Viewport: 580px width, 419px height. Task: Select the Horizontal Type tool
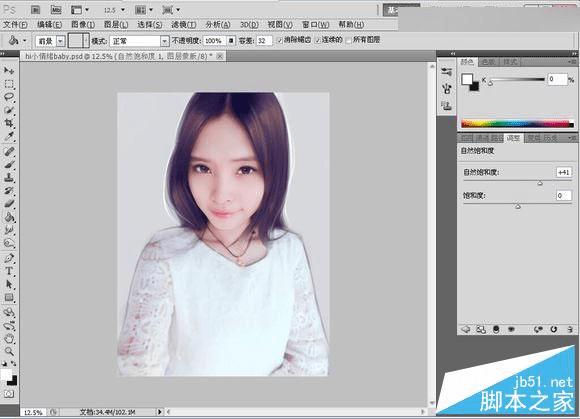[9, 271]
